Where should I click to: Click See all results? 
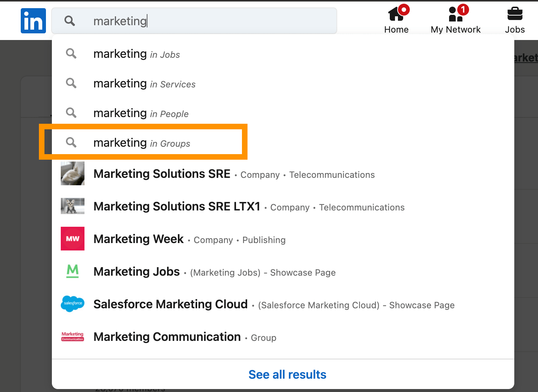click(287, 375)
